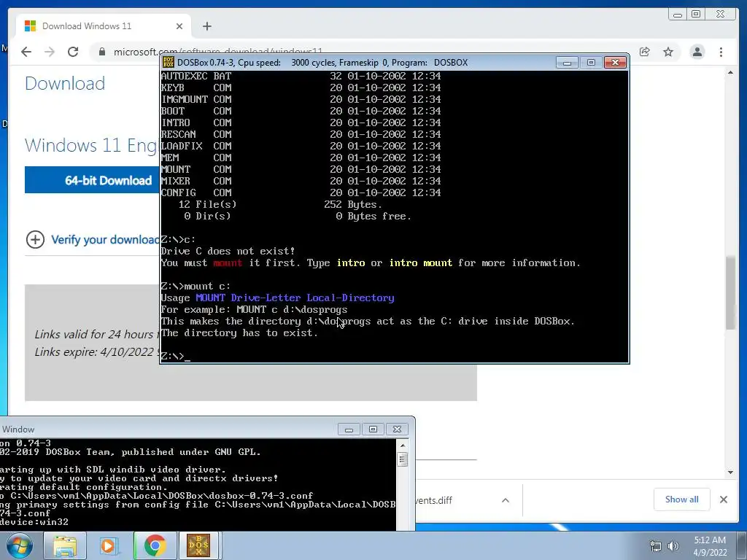
Task: Click the 'published under GNU GPL' line
Action: (x=130, y=452)
